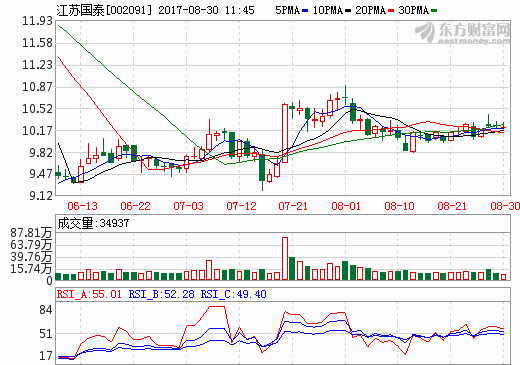This screenshot has width=520, height=365.
Task: Select the 08-21 date label
Action: click(452, 206)
